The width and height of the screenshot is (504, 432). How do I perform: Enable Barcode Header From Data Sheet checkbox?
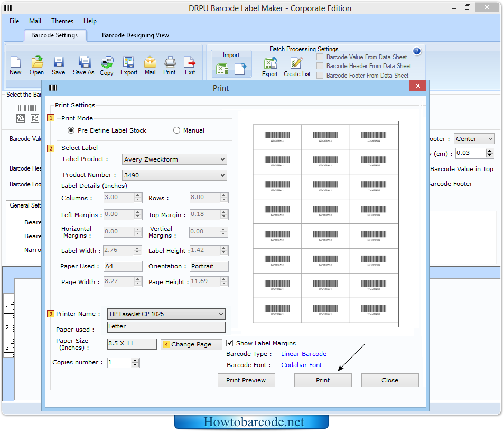pyautogui.click(x=320, y=66)
